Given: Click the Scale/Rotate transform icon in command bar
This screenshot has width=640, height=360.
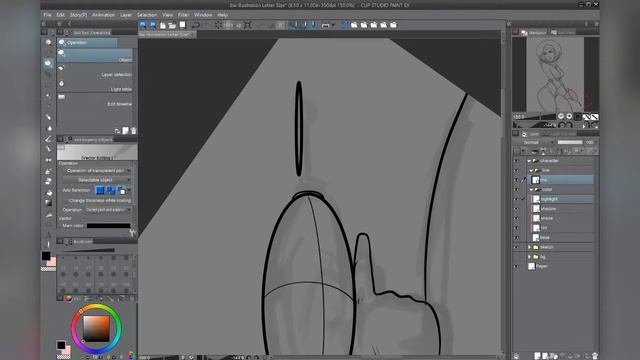Looking at the screenshot, I should (x=248, y=25).
